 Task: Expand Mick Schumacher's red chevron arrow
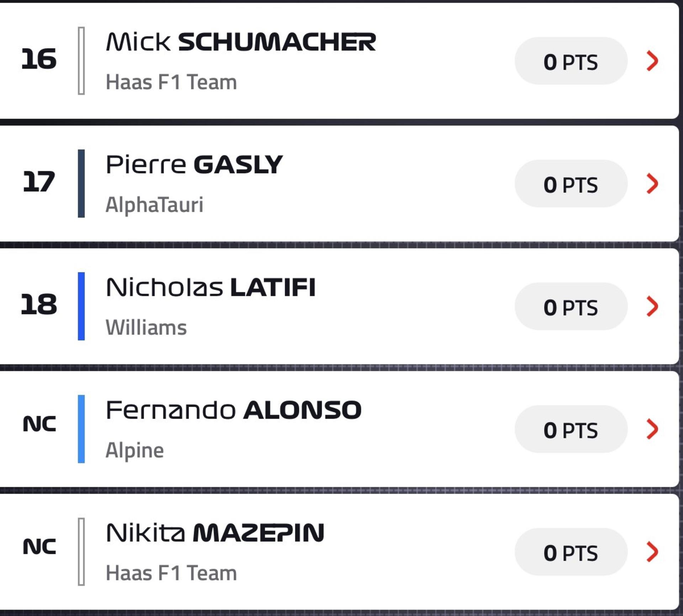pos(652,61)
